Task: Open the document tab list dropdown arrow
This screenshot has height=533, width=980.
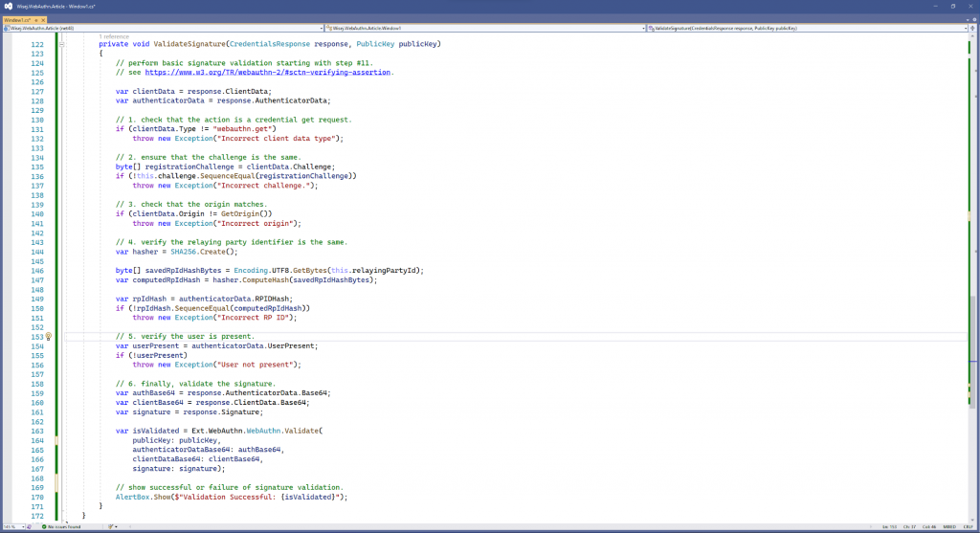Action: pos(967,20)
